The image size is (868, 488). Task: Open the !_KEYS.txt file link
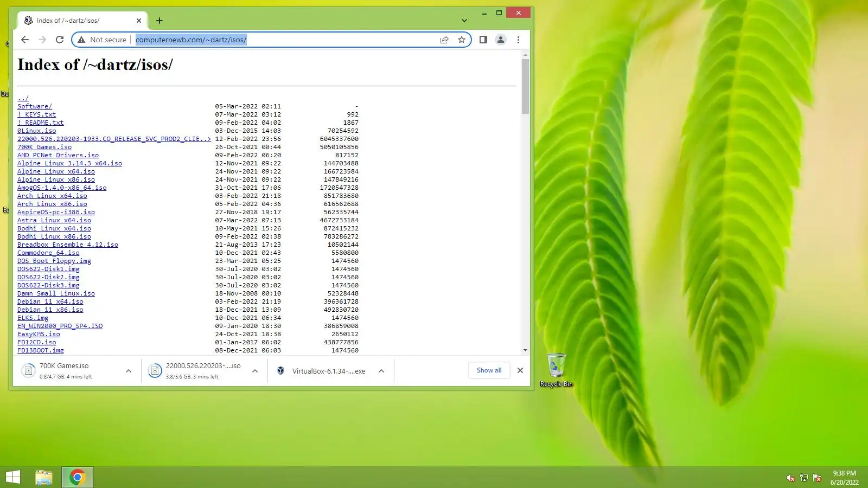(36, 114)
